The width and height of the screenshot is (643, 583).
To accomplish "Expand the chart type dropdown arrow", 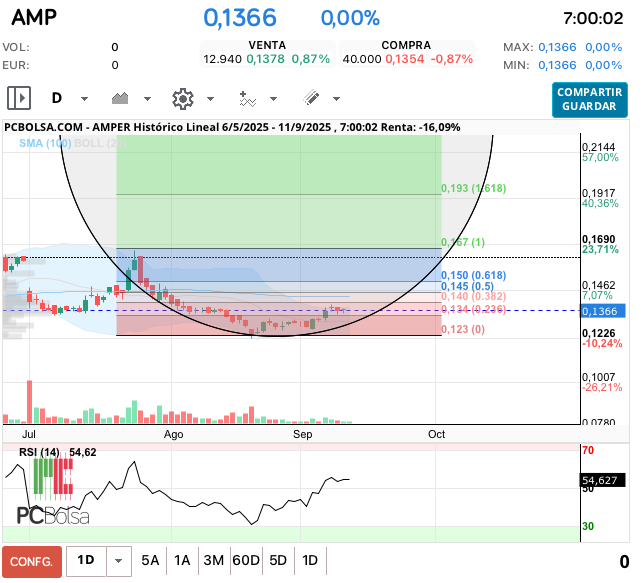I will (x=147, y=99).
